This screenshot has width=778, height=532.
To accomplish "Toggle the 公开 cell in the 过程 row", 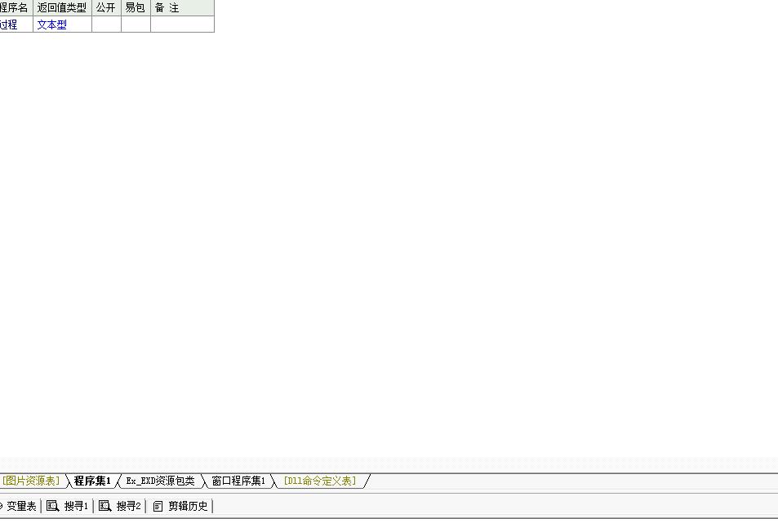I will coord(106,24).
